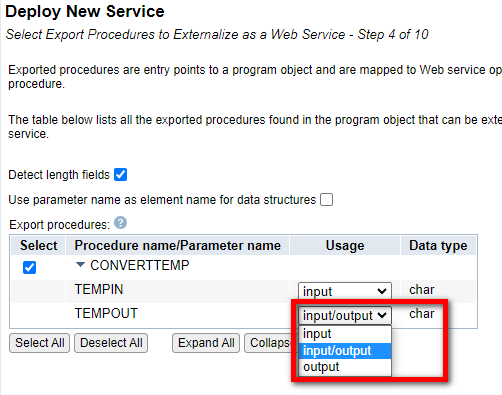Choose the output option in the list

click(x=345, y=367)
